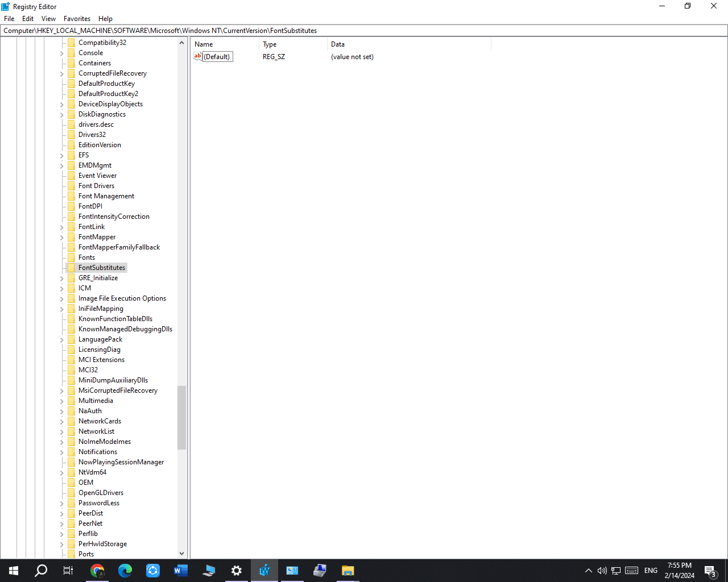Expand the LanguagePack key
This screenshot has width=728, height=582.
(x=61, y=340)
